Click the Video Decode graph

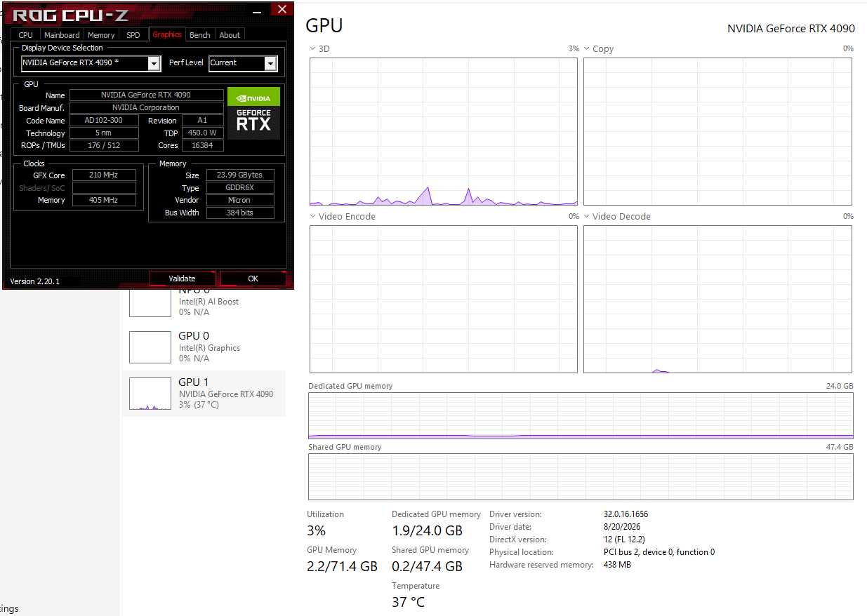click(x=717, y=299)
